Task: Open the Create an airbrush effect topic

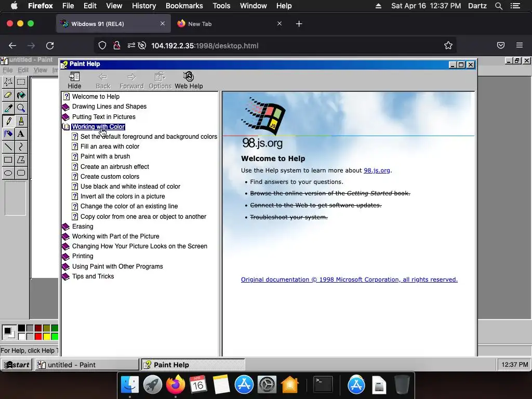Action: [115, 167]
